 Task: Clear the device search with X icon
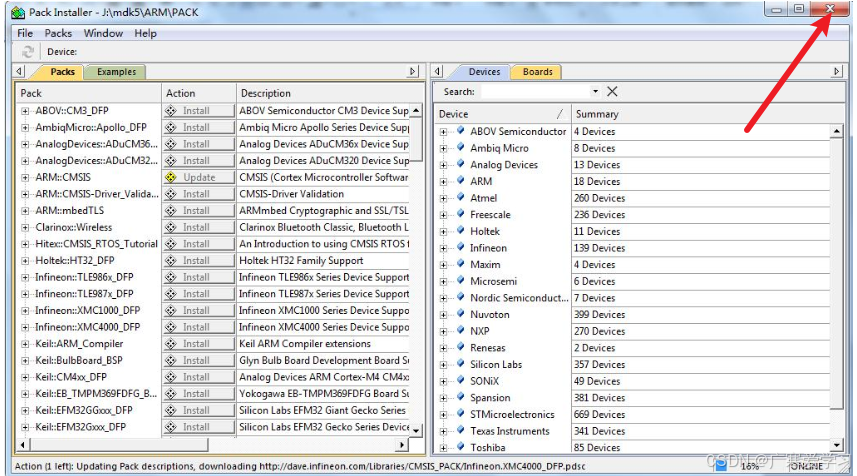click(x=612, y=91)
